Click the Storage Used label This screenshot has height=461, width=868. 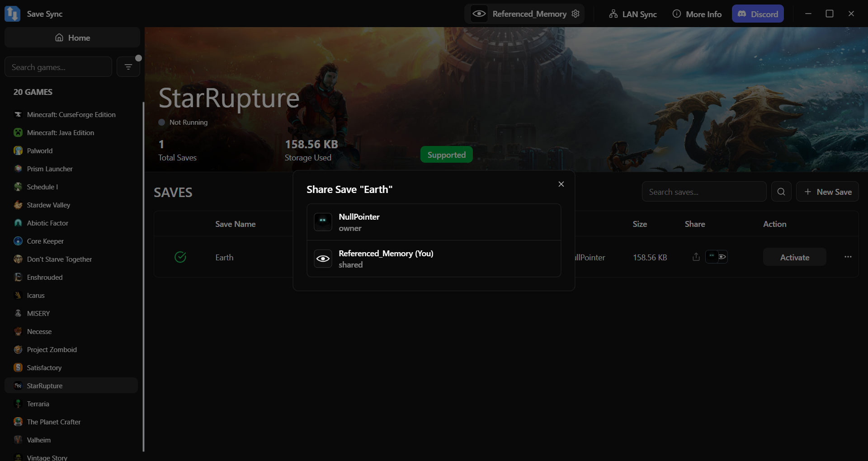[308, 157]
